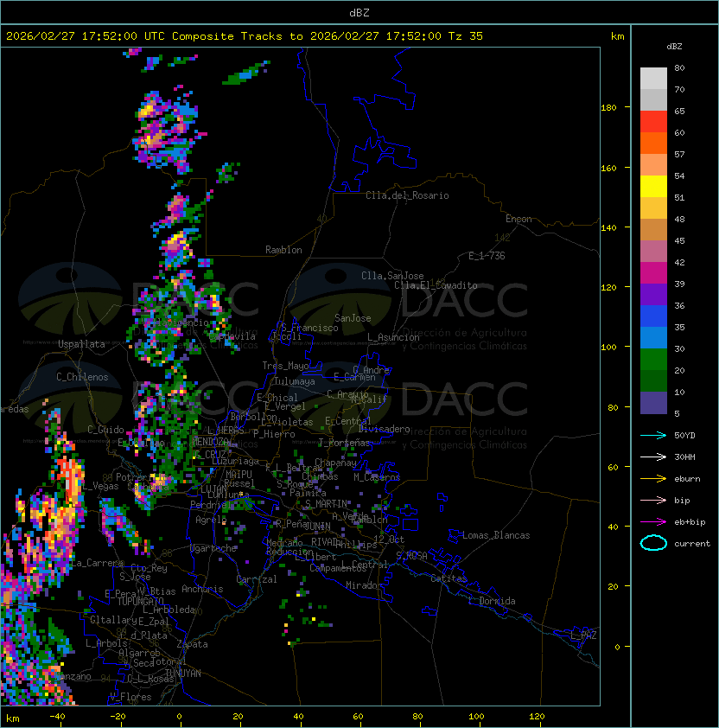Click the L_Dormida place label
The width and height of the screenshot is (719, 728).
(x=492, y=601)
